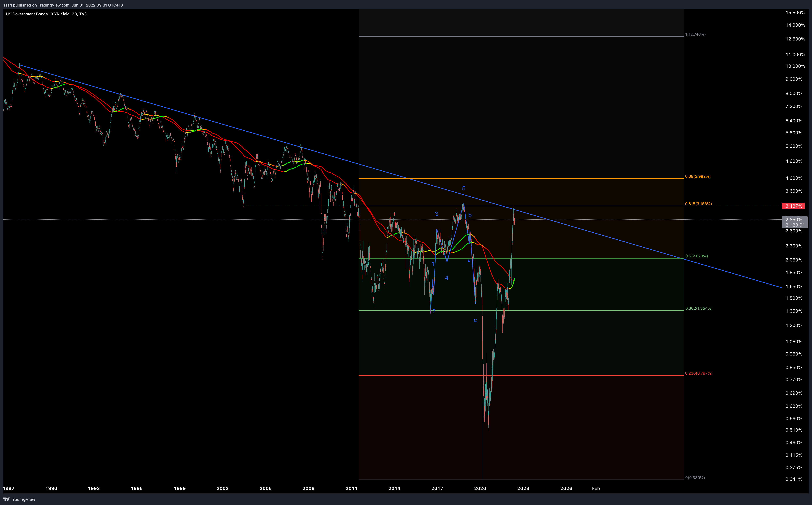The width and height of the screenshot is (812, 505).
Task: Click 4.000% on the price axis
Action: coord(794,178)
